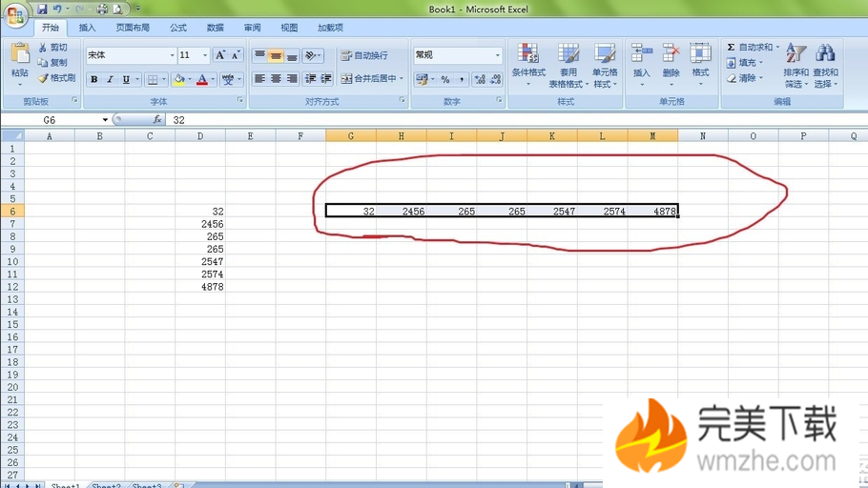
Task: Center text horizontally
Action: (276, 78)
